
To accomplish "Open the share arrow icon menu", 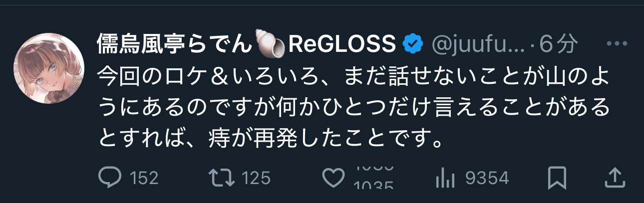I will [x=616, y=177].
